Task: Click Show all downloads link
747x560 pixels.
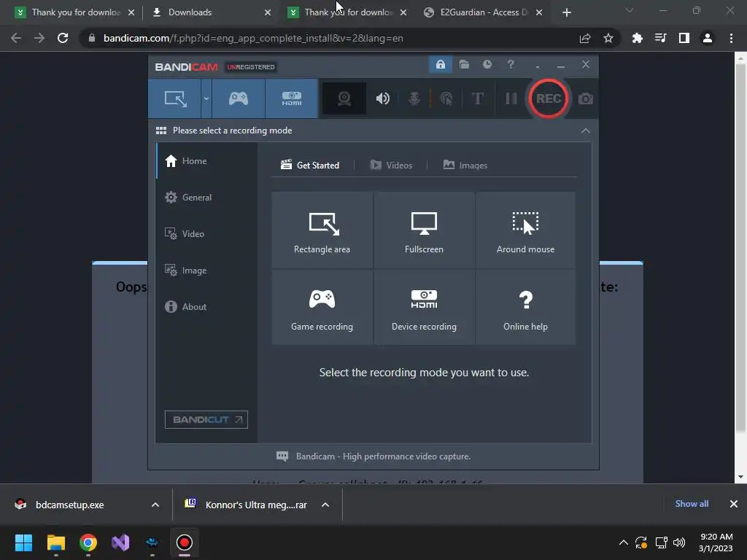Action: coord(692,503)
